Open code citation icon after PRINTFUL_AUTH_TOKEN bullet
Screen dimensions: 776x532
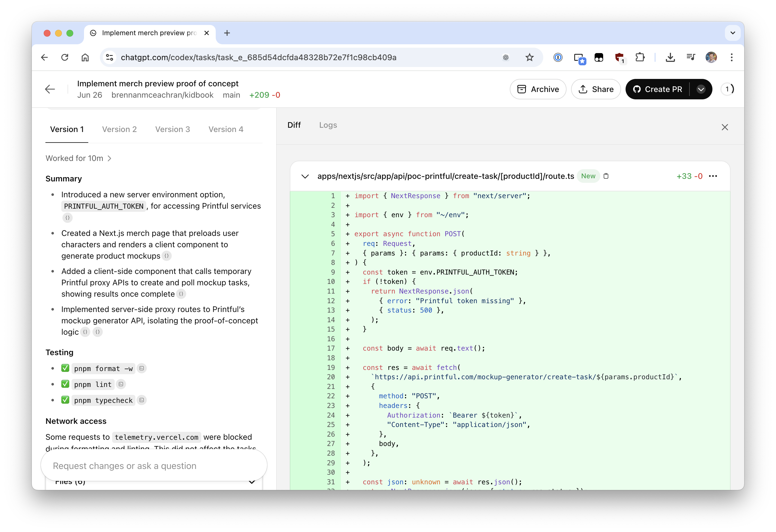click(x=68, y=218)
